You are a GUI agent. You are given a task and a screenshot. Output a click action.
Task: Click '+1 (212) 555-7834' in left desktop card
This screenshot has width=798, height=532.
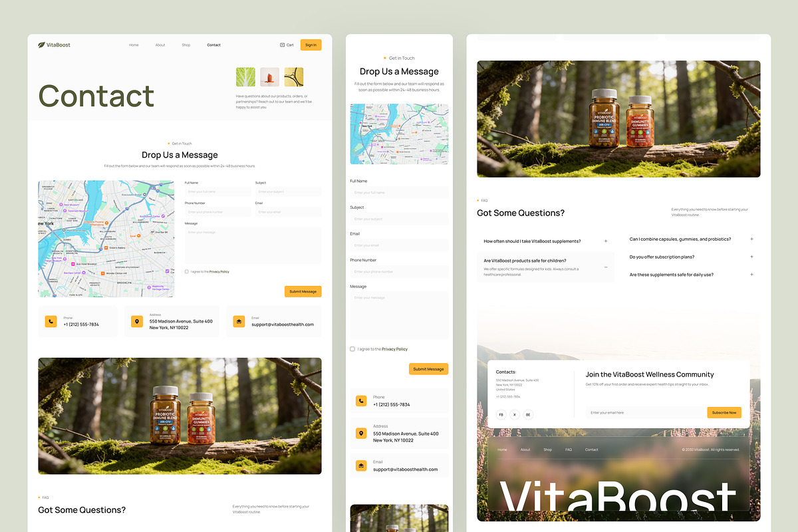pyautogui.click(x=81, y=325)
